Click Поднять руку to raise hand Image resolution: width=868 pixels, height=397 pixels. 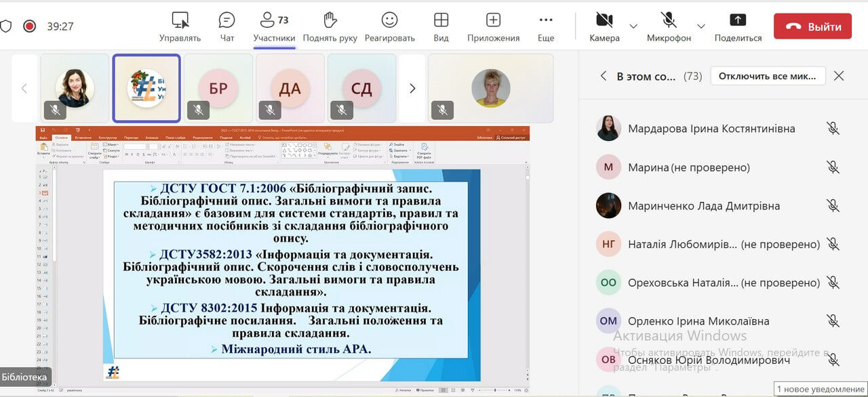pos(330,27)
